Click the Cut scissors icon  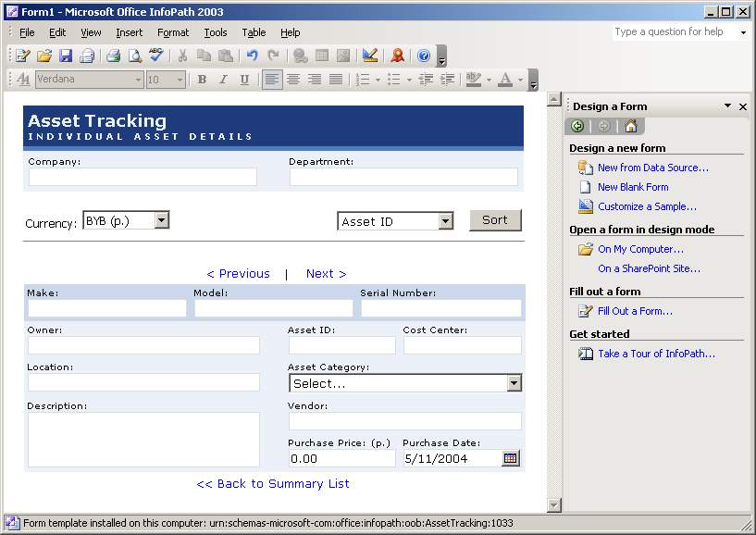pyautogui.click(x=182, y=56)
